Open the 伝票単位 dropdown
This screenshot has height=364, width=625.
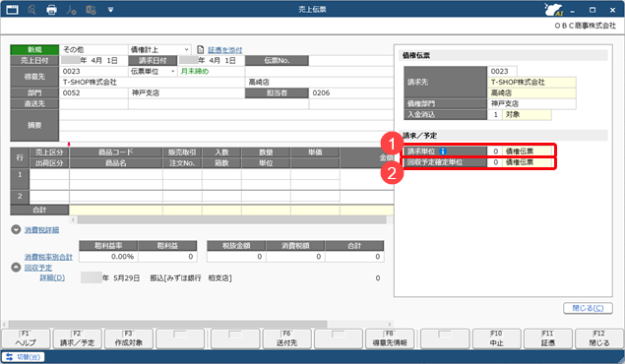[x=153, y=71]
